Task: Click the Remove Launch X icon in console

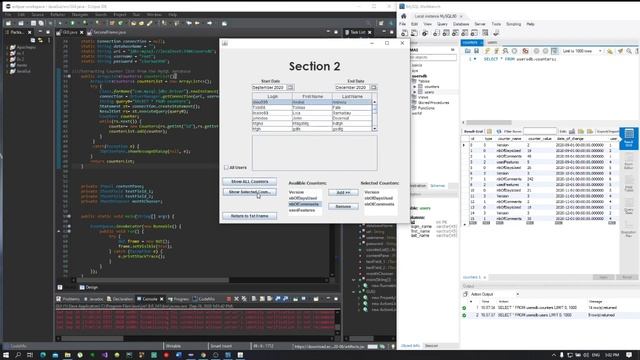Action: (236, 299)
